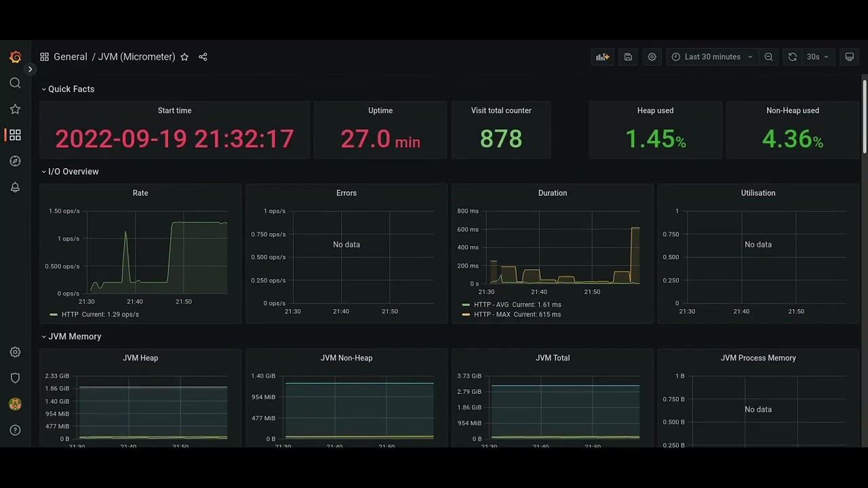Viewport: 868px width, 488px height.
Task: Refresh the dashboard now
Action: (792, 57)
